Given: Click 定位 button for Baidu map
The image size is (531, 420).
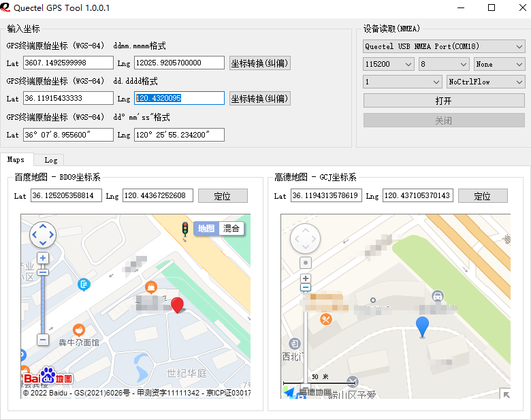Looking at the screenshot, I should click(223, 196).
